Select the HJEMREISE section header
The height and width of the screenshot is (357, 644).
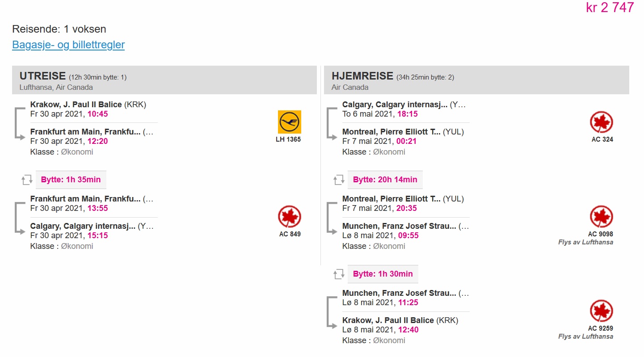tap(476, 80)
